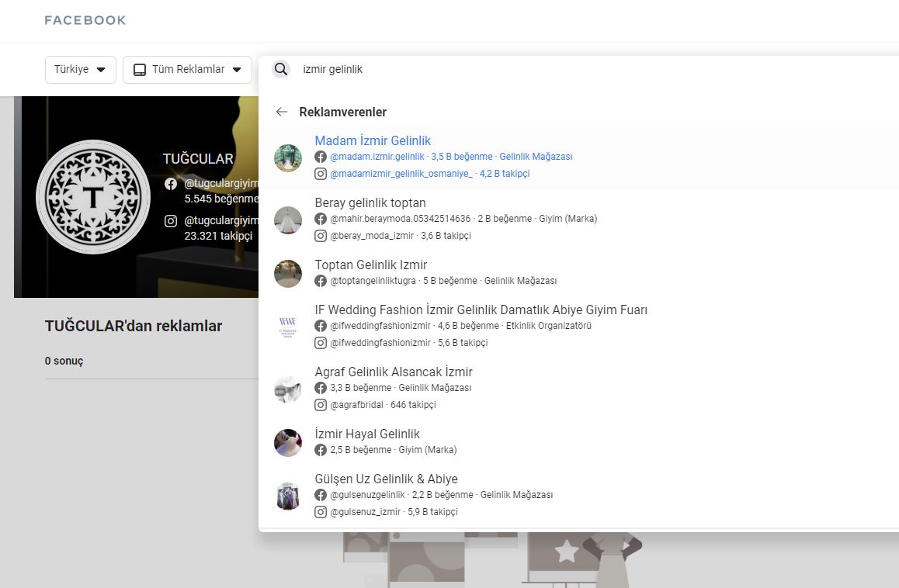Click TUĞCULAR page Facebook icon
Screen dimensions: 899x588
click(171, 183)
